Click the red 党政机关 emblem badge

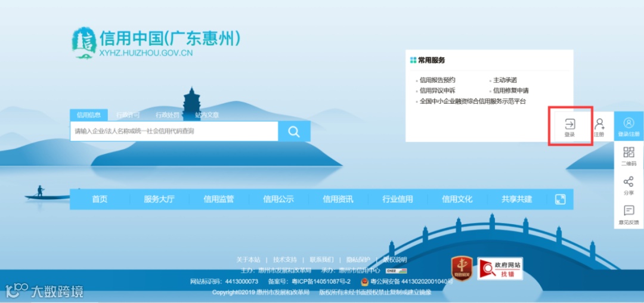point(462,268)
